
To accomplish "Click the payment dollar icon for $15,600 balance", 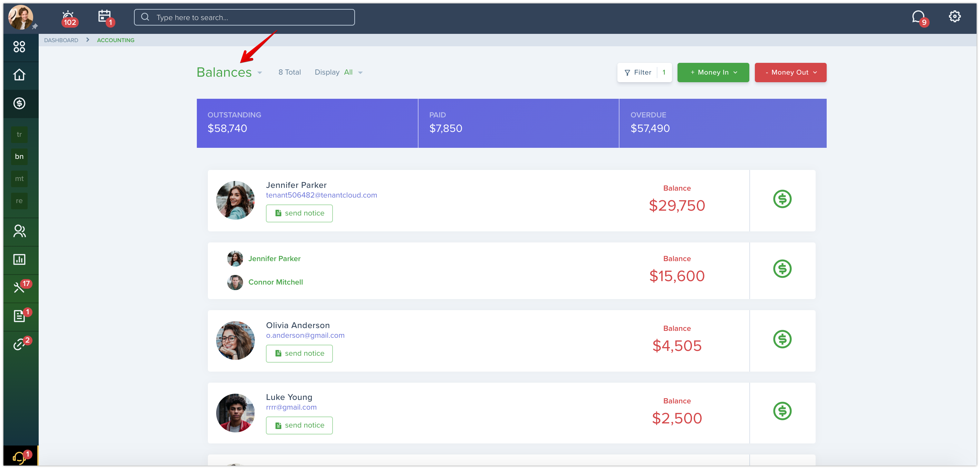I will coord(782,269).
